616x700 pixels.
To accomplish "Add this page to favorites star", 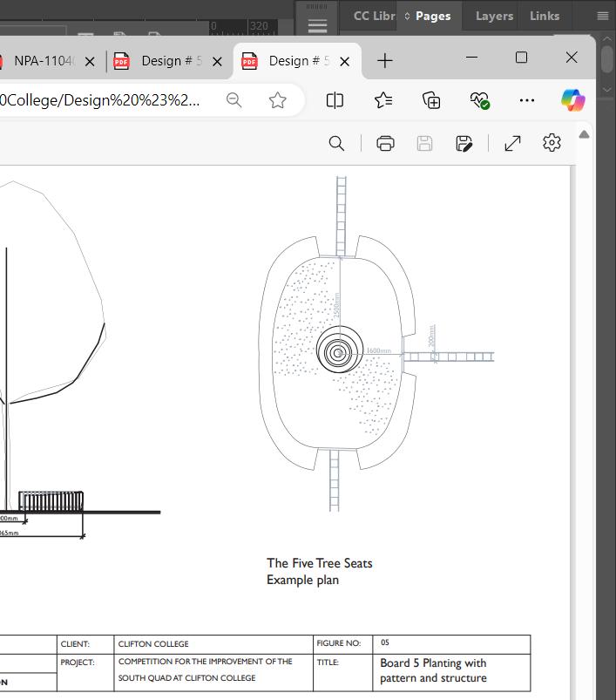I will pos(277,100).
